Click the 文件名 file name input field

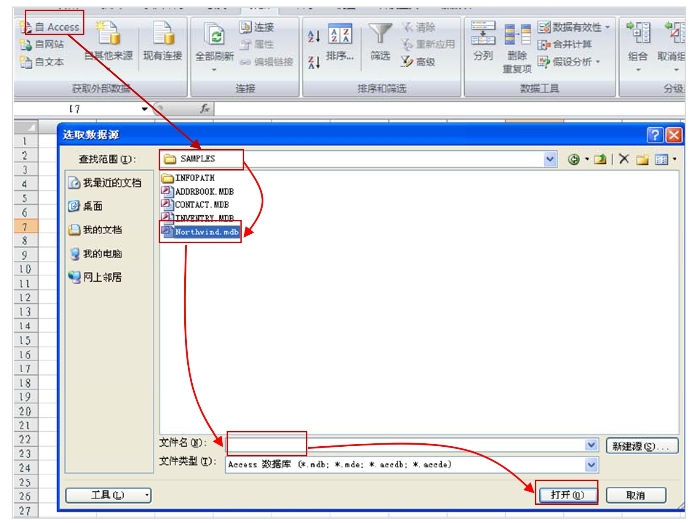click(x=406, y=445)
